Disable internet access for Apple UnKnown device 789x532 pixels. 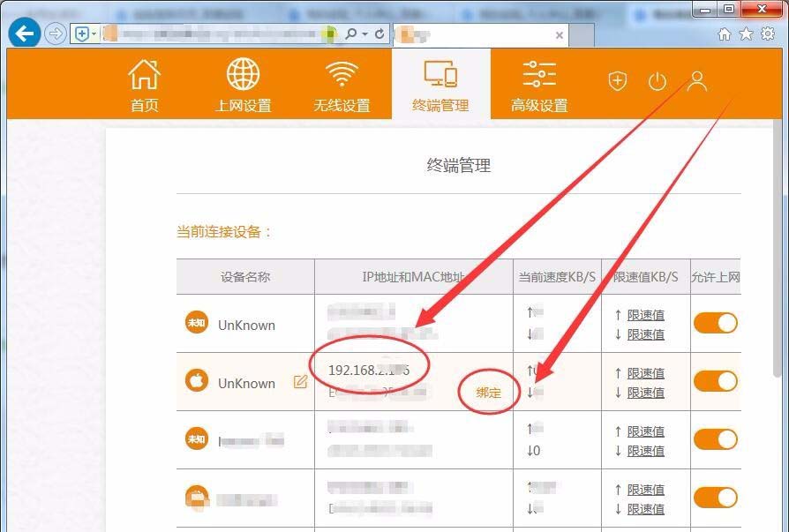716,381
